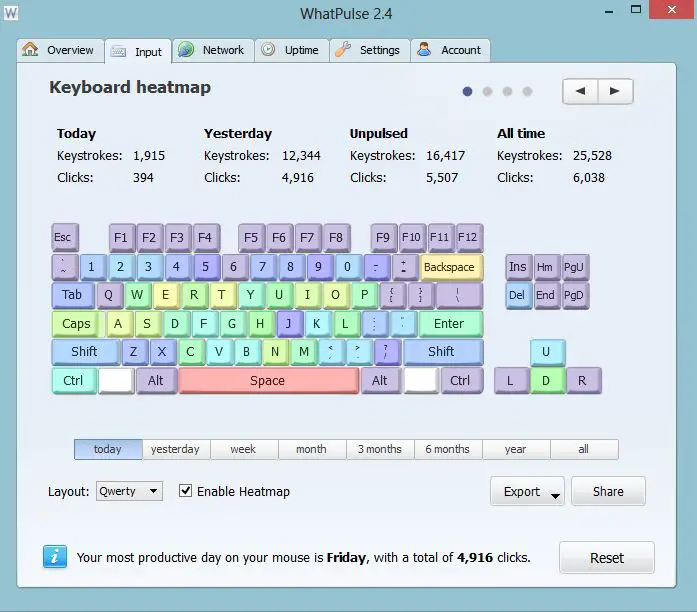
Task: Click the R arrow key
Action: click(x=584, y=381)
